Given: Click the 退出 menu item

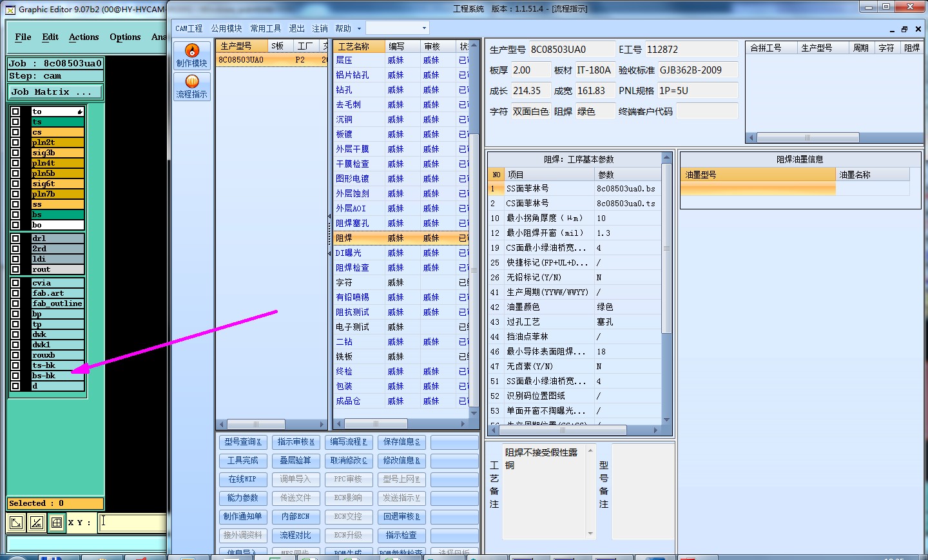Looking at the screenshot, I should point(296,28).
